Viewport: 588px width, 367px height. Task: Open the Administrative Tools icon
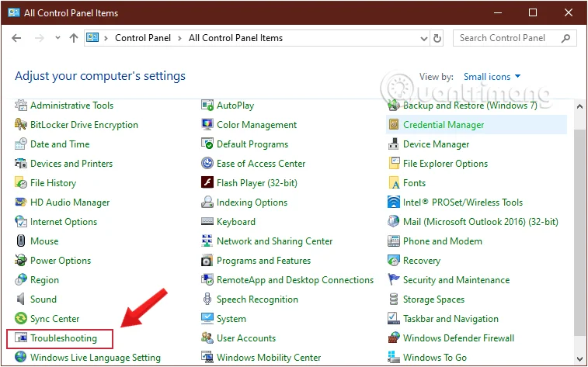point(21,106)
